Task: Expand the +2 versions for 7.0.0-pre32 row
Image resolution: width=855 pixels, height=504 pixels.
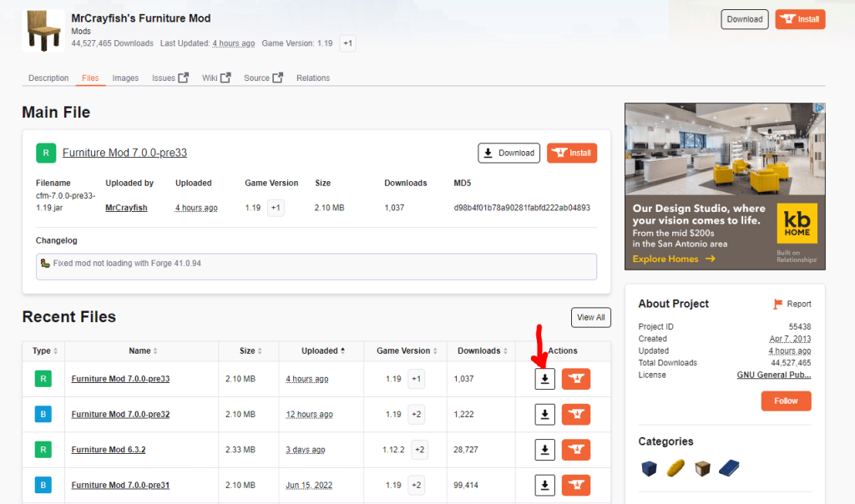Action: pos(417,414)
